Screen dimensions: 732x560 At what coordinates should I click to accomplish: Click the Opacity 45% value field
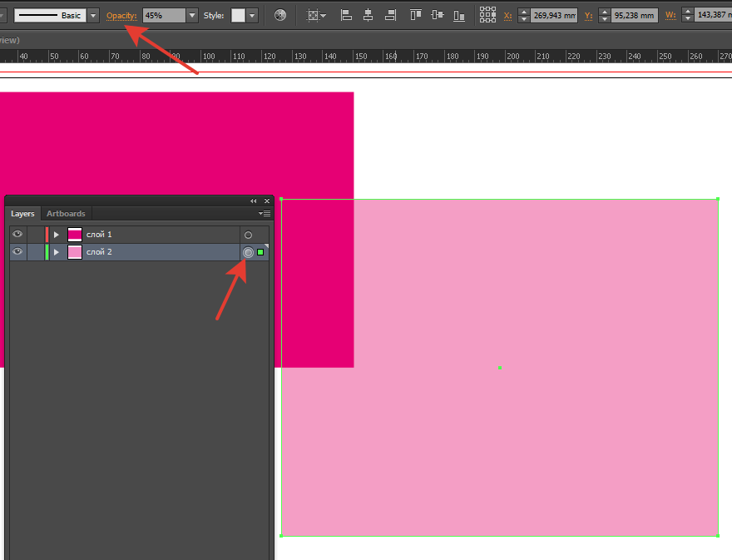pyautogui.click(x=165, y=16)
